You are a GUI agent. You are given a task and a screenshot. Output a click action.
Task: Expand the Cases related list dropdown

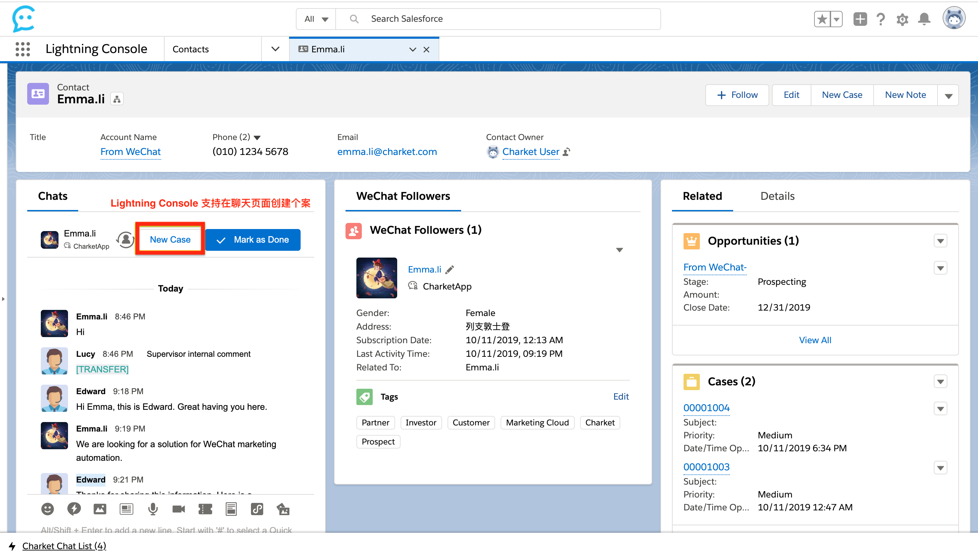click(x=940, y=382)
